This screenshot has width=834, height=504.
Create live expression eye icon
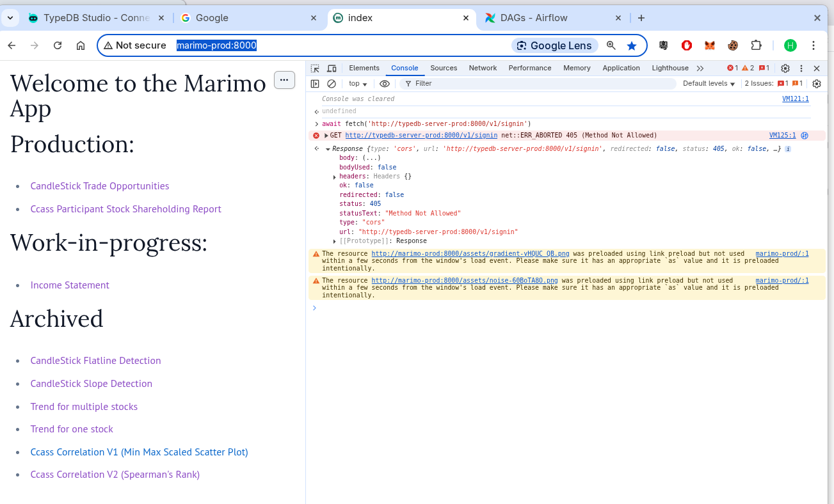pyautogui.click(x=385, y=84)
